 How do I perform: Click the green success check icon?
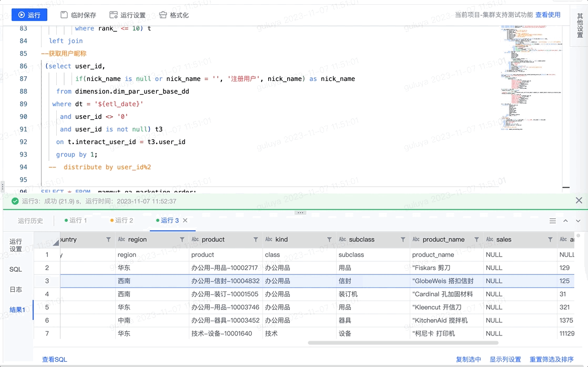click(15, 201)
